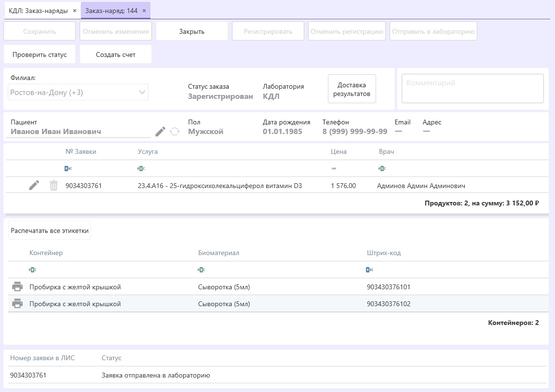Click the Регистрировать button
Image resolution: width=555 pixels, height=392 pixels.
268,31
